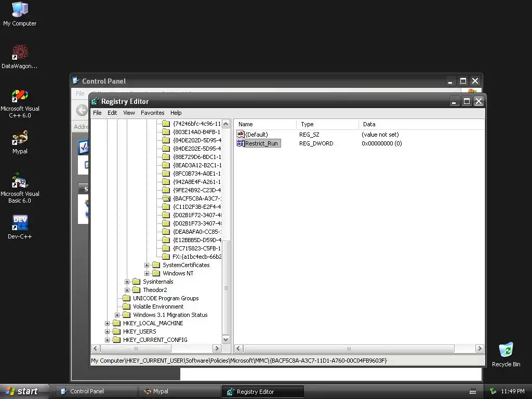The width and height of the screenshot is (532, 399).
Task: Click the 0x00000000 (0) data value
Action: [x=382, y=143]
